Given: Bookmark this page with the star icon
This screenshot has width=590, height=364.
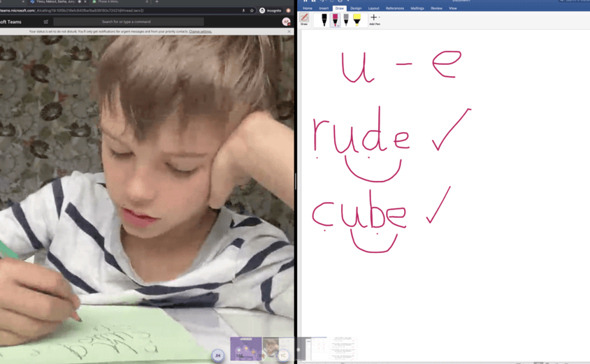Looking at the screenshot, I should click(252, 10).
